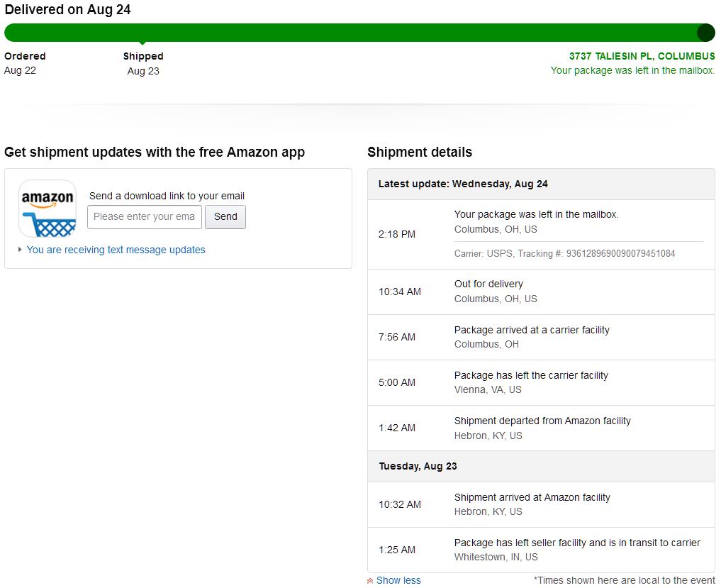Click the green 'left in the mailbox' status
The height and width of the screenshot is (588, 721).
click(x=632, y=70)
